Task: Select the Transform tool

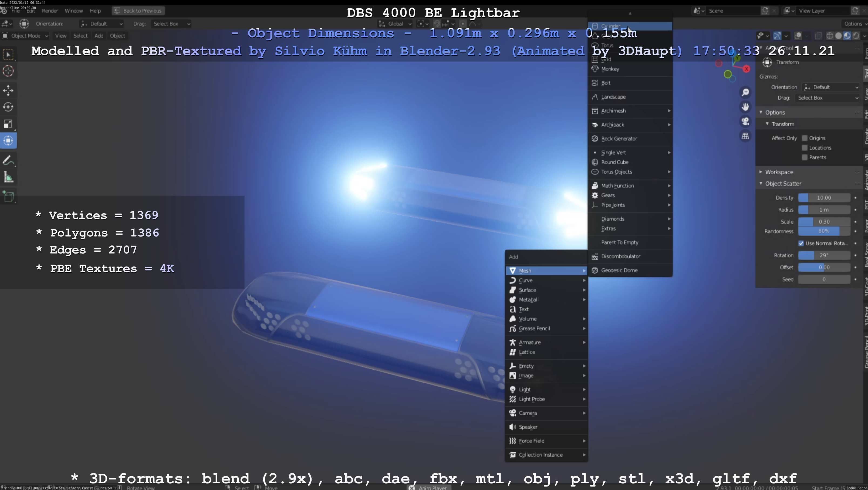Action: (x=8, y=141)
